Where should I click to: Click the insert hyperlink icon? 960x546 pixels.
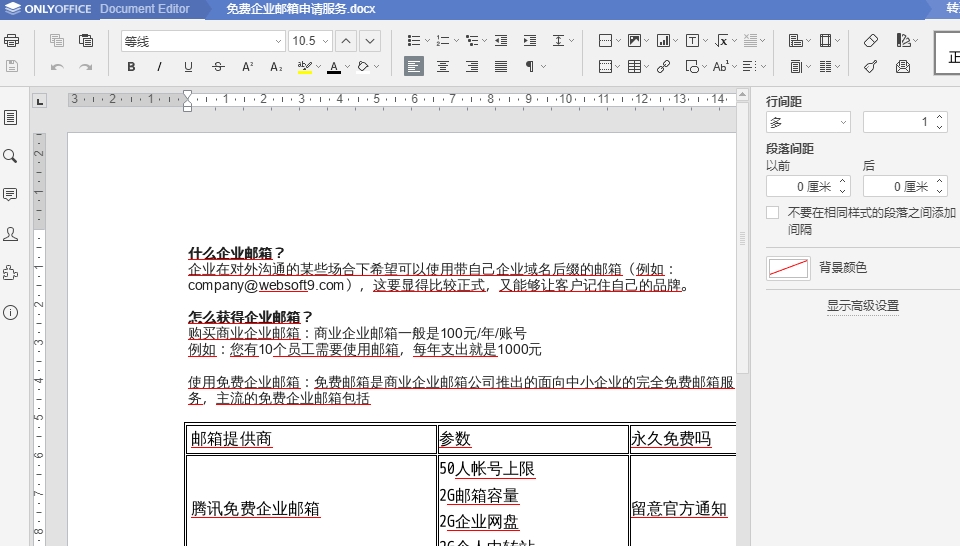tap(663, 67)
